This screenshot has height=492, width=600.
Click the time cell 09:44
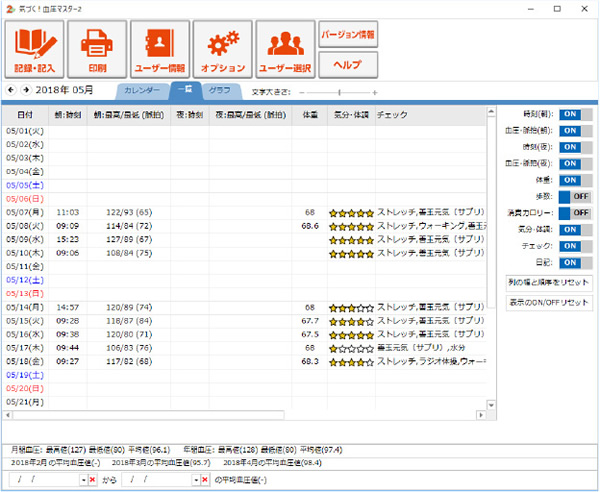click(68, 348)
